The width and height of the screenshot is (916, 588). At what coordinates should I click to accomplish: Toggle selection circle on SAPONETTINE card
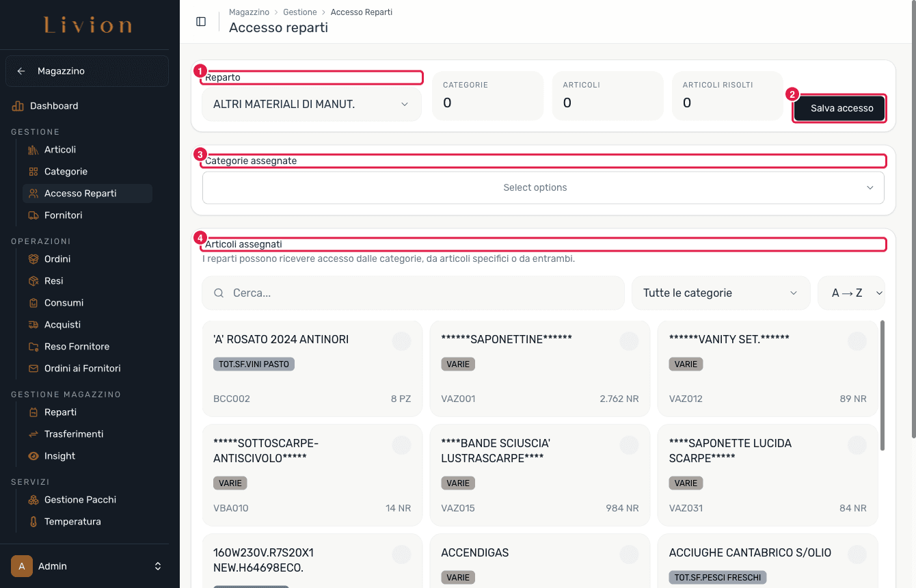click(629, 340)
